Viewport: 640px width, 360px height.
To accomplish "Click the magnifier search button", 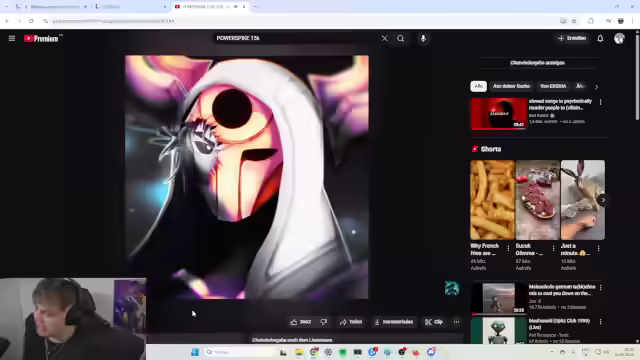I will tap(400, 38).
